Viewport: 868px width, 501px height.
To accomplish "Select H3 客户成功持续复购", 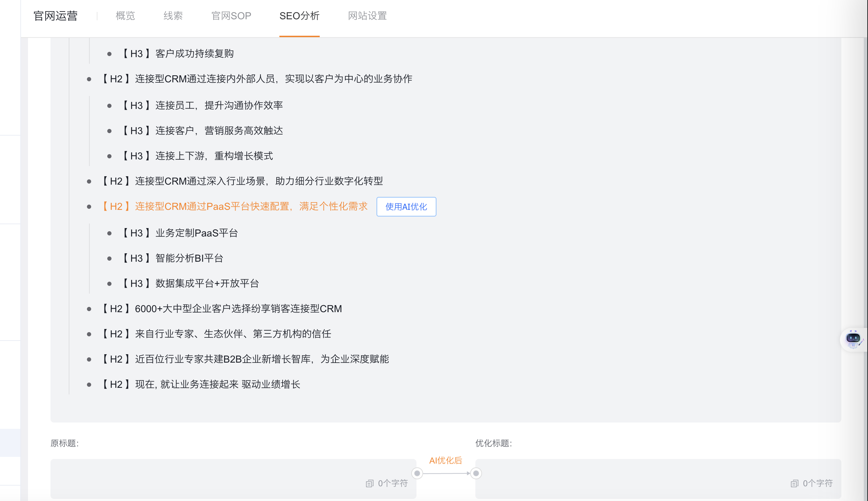I will coord(177,54).
